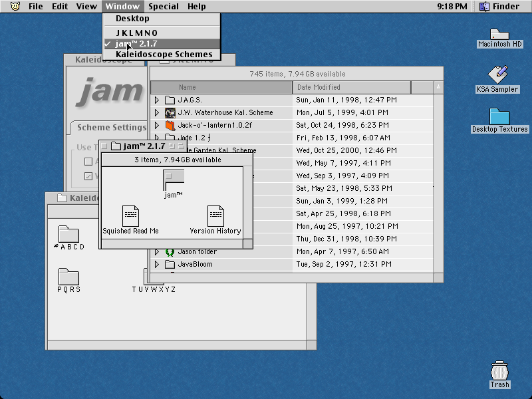Expand J.W. Waterhouse Kal. Scheme disclosure triangle
The width and height of the screenshot is (532, 399).
point(157,112)
